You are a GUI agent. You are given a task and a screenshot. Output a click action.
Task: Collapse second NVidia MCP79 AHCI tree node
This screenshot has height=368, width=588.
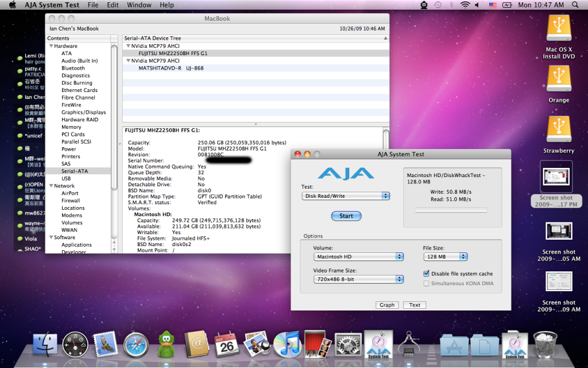click(x=128, y=60)
